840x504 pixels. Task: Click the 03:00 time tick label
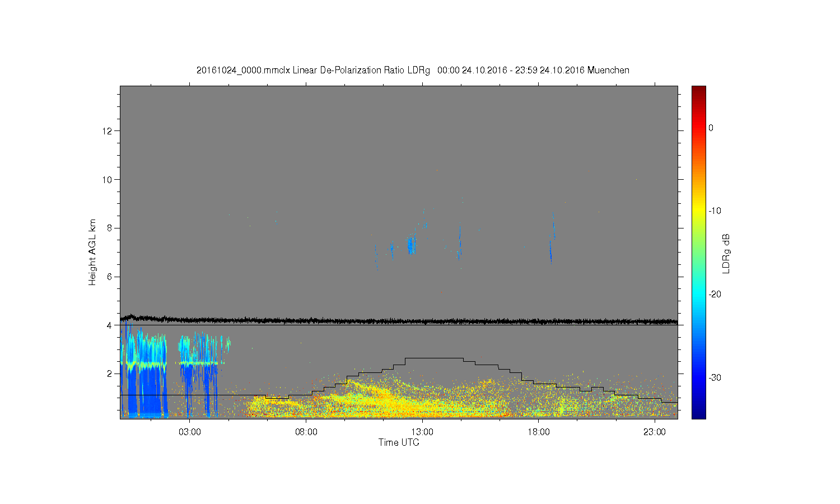point(189,432)
